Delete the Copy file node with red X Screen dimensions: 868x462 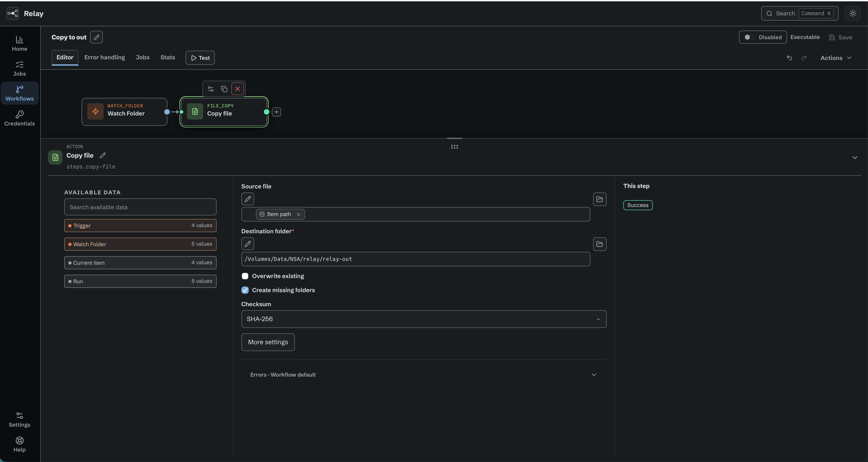(x=238, y=89)
